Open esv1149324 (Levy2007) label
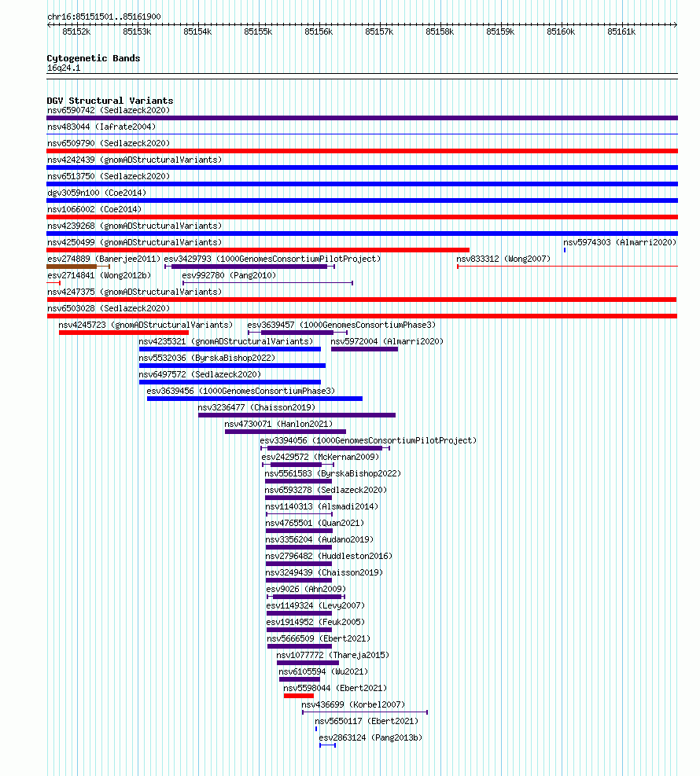This screenshot has width=700, height=776. (x=315, y=605)
